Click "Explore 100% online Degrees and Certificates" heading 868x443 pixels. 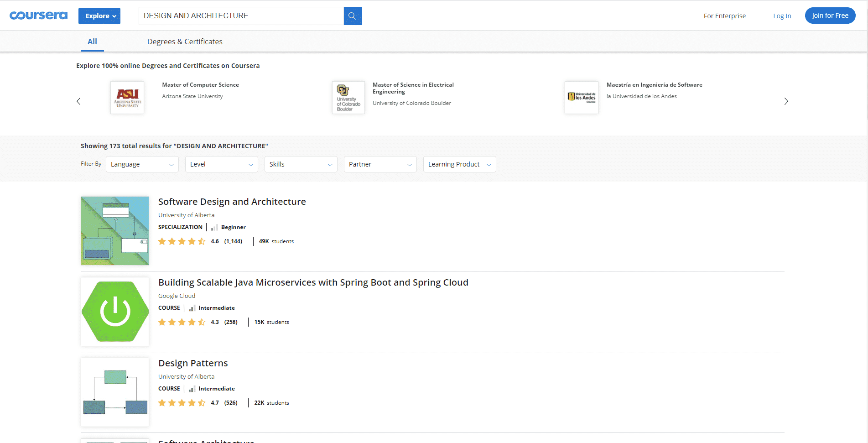point(168,66)
